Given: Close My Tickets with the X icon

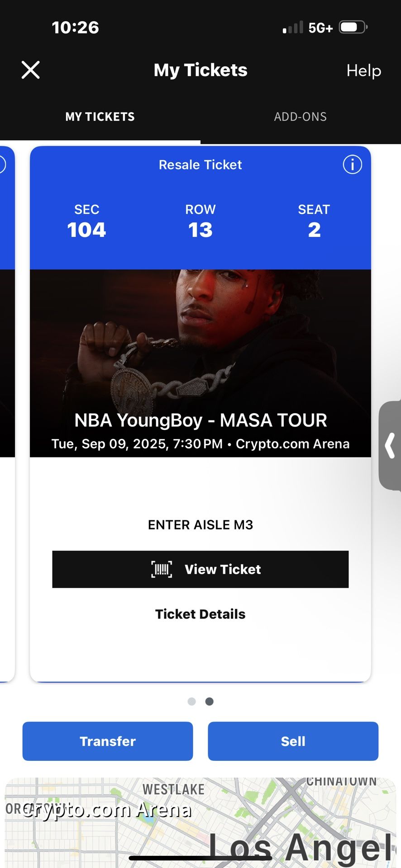Looking at the screenshot, I should click(31, 70).
